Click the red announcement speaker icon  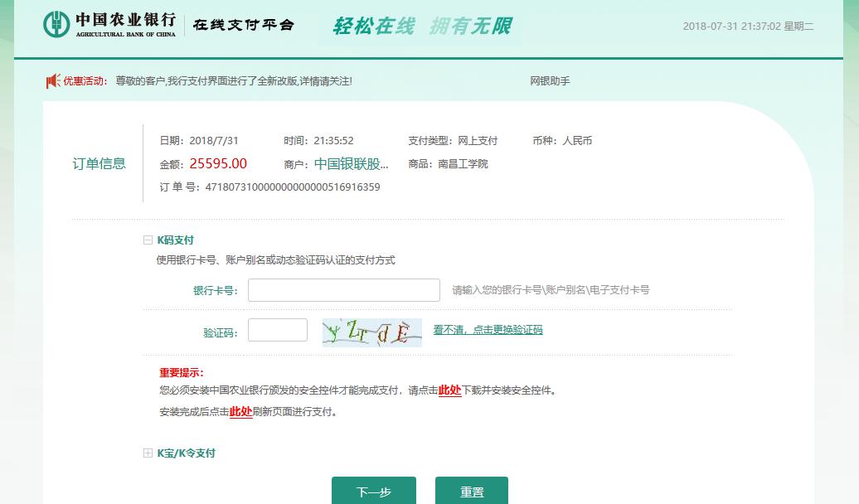click(52, 81)
